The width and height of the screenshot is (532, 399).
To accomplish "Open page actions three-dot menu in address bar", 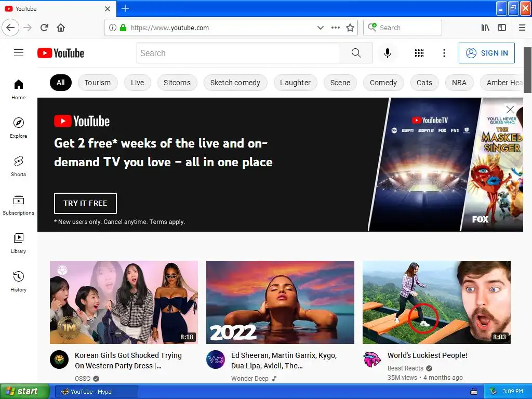I will coord(335,28).
